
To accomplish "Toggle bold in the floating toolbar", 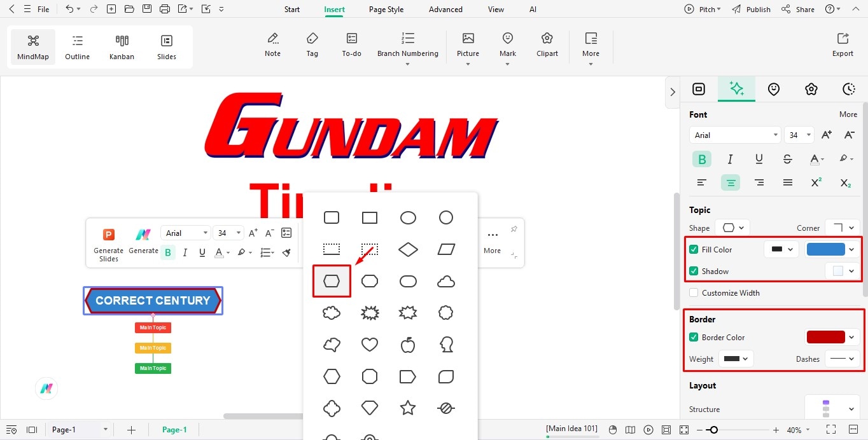I will coord(168,252).
